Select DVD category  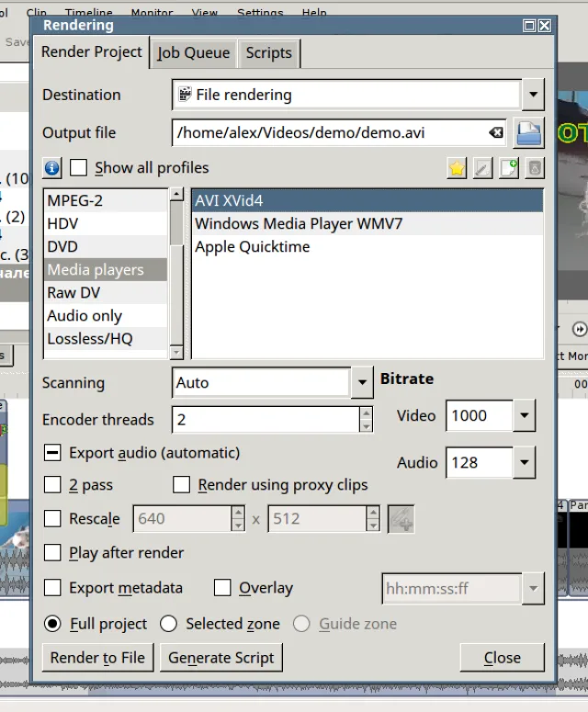[106, 246]
